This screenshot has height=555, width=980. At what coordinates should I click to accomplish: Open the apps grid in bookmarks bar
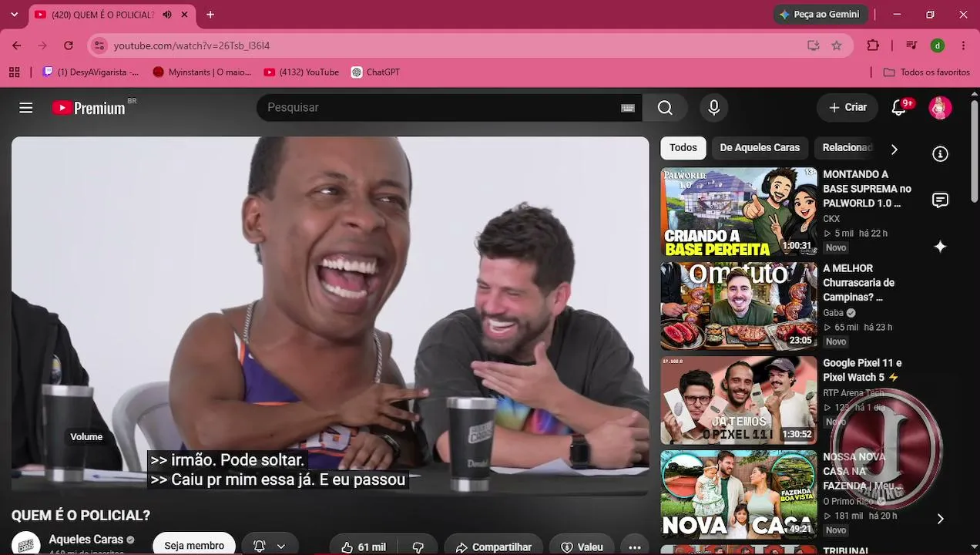[14, 72]
